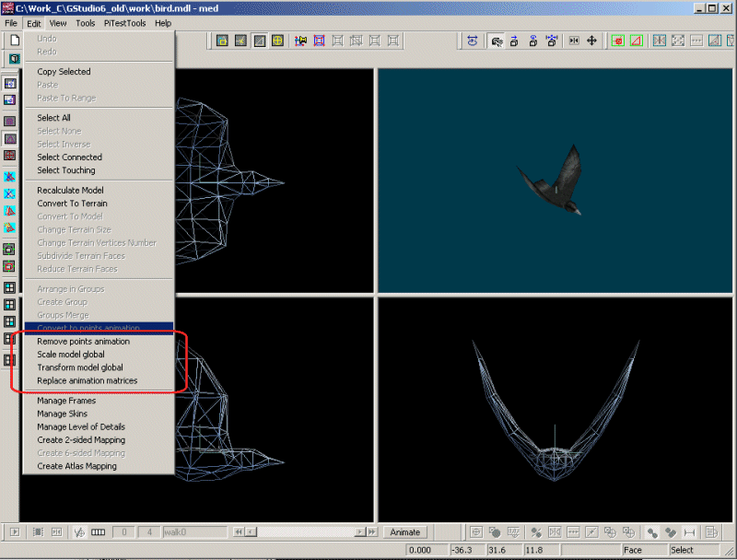This screenshot has height=560, width=737.
Task: Click the yellow square view icon
Action: click(x=222, y=41)
